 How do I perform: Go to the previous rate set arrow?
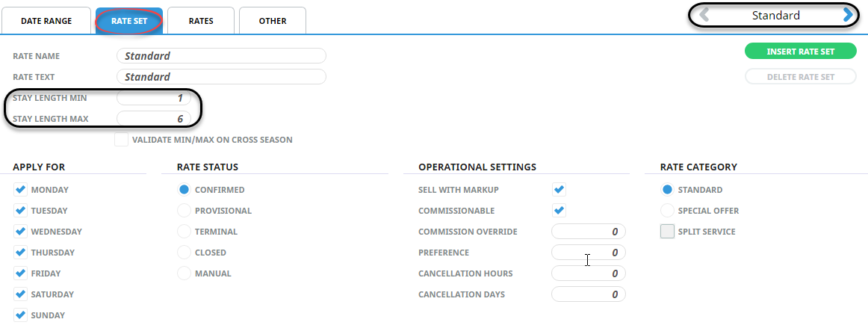coord(704,16)
